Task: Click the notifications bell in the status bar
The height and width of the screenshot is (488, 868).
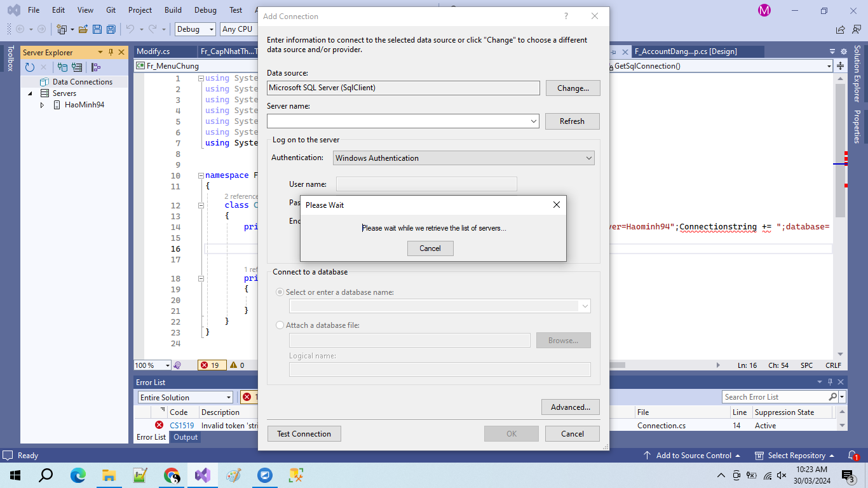Action: pos(853,456)
